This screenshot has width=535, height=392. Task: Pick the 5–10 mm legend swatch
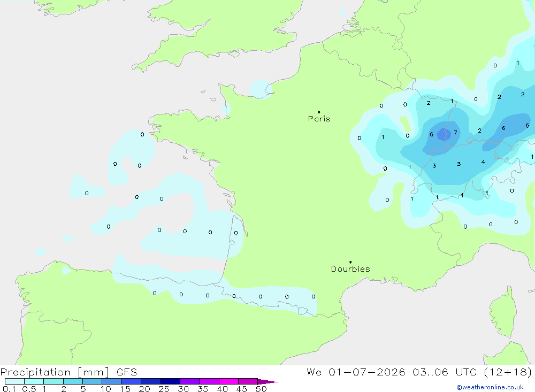[93, 381]
